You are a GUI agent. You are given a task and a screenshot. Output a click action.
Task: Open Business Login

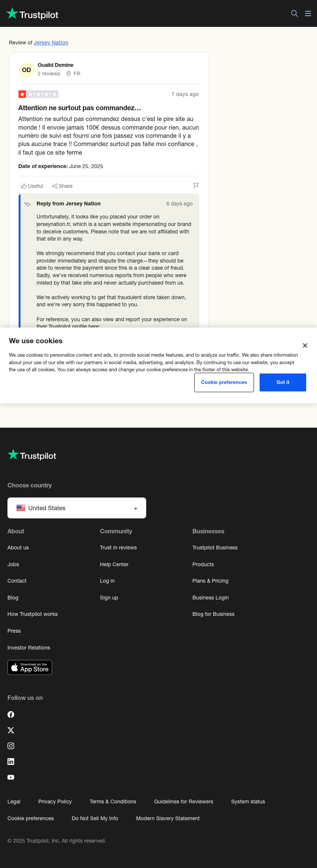point(211,598)
